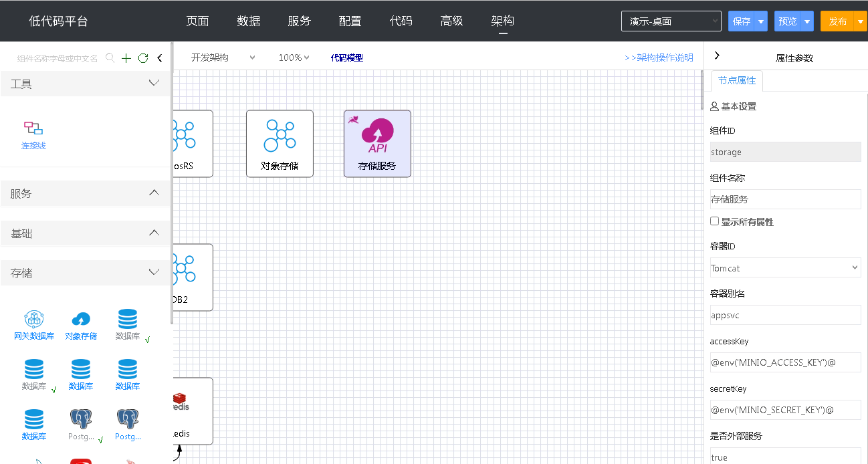
Task: Click the 容器别名 appsvc field
Action: click(x=785, y=315)
